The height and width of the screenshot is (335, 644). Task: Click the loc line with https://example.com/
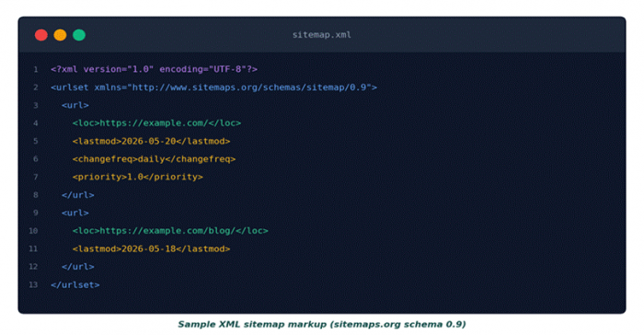[156, 123]
